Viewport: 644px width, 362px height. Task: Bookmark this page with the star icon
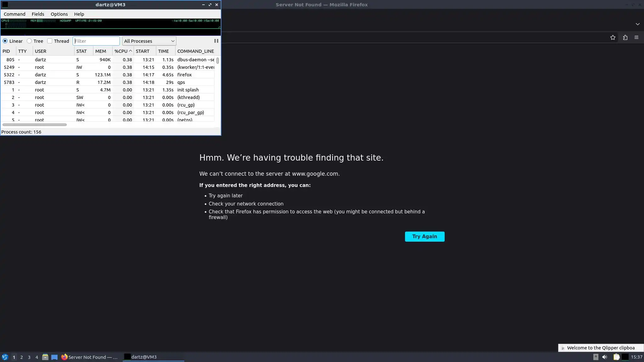pyautogui.click(x=613, y=38)
